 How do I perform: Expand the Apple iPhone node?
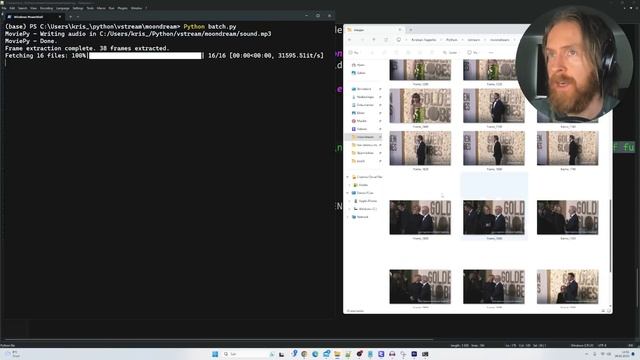click(x=350, y=201)
